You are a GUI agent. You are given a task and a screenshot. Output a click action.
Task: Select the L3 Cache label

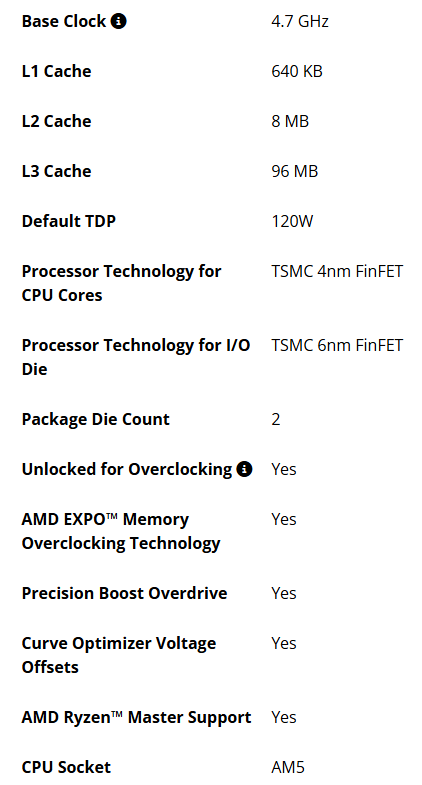pyautogui.click(x=57, y=171)
